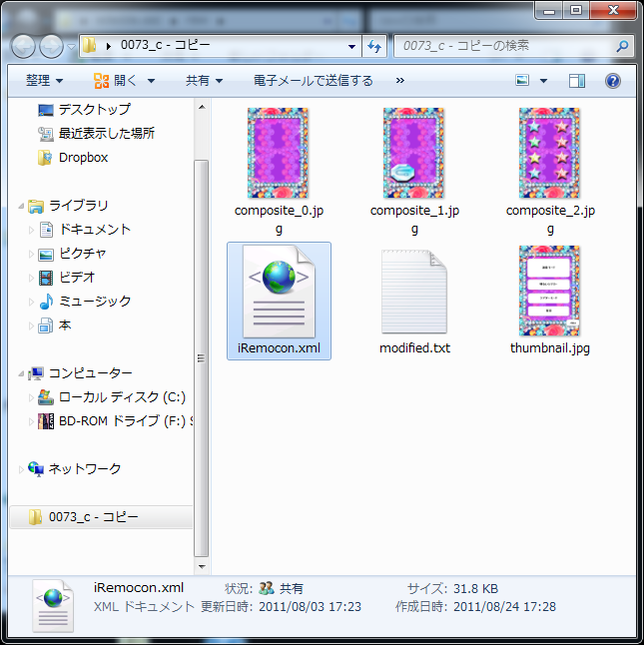Show more toolbar commands chevron
The image size is (644, 645).
pos(400,81)
